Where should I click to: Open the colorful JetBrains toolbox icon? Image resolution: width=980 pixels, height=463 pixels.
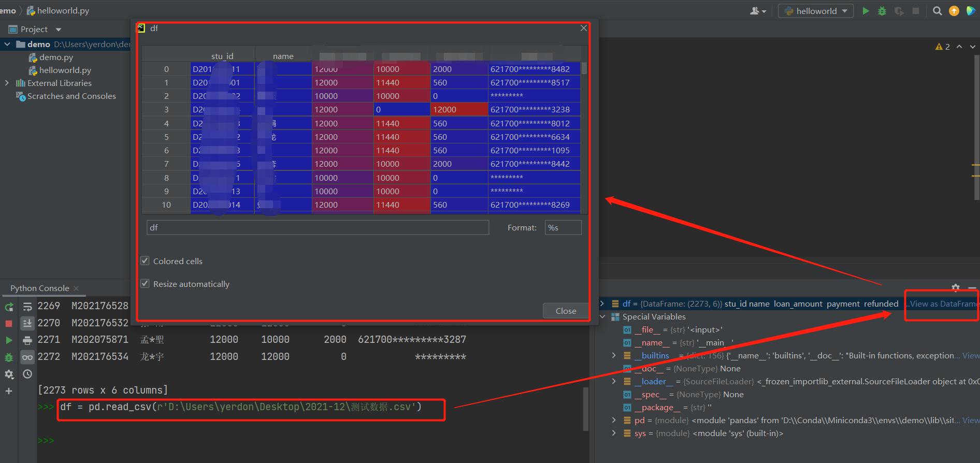pos(971,11)
